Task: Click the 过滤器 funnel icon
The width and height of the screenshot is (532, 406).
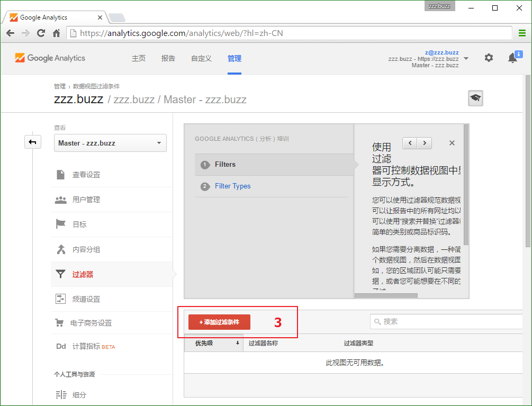Action: click(60, 274)
